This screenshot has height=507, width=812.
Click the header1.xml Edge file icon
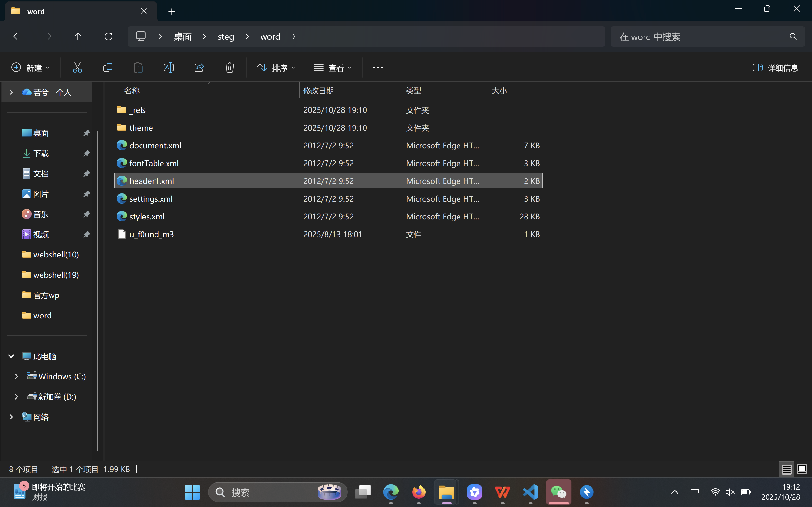tap(122, 181)
